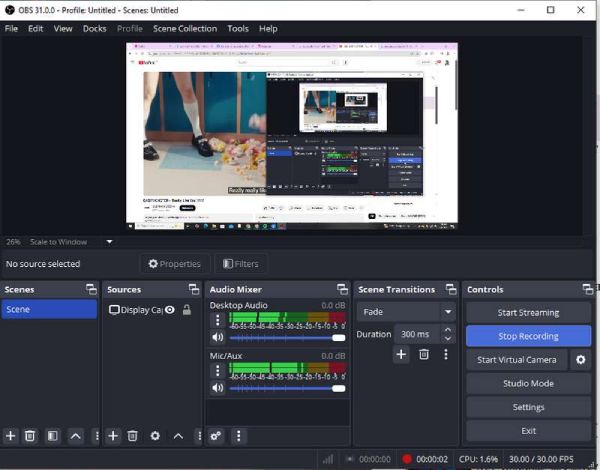Image resolution: width=600 pixels, height=470 pixels.
Task: Pop out the Scene Transitions dock
Action: coord(451,289)
